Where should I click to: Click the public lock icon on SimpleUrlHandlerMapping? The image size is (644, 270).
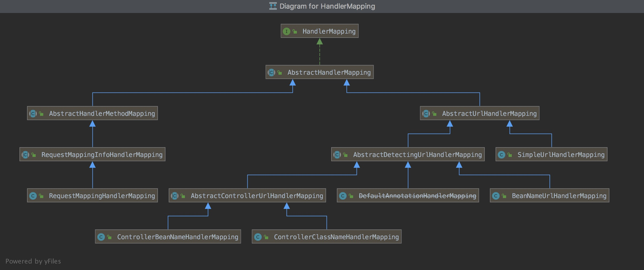(510, 155)
